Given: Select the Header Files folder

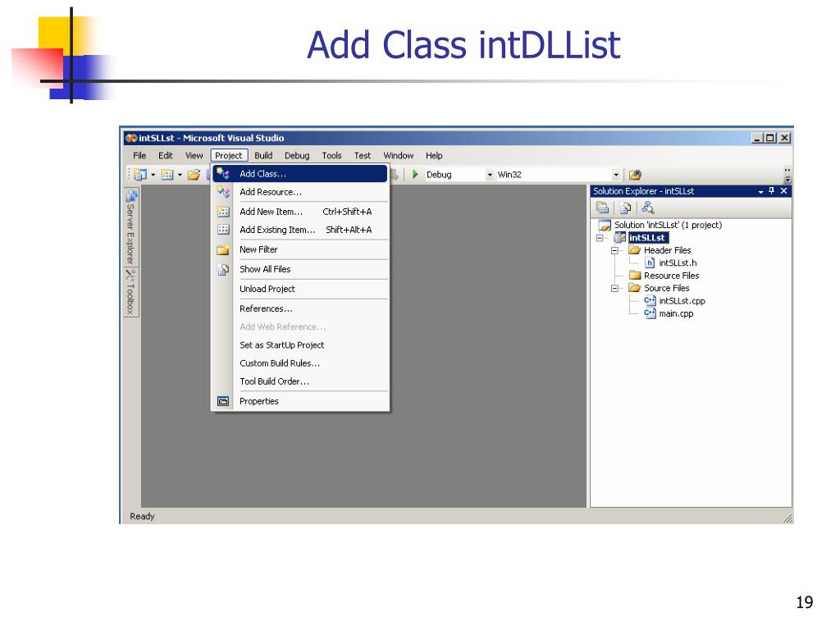Looking at the screenshot, I should pyautogui.click(x=668, y=250).
